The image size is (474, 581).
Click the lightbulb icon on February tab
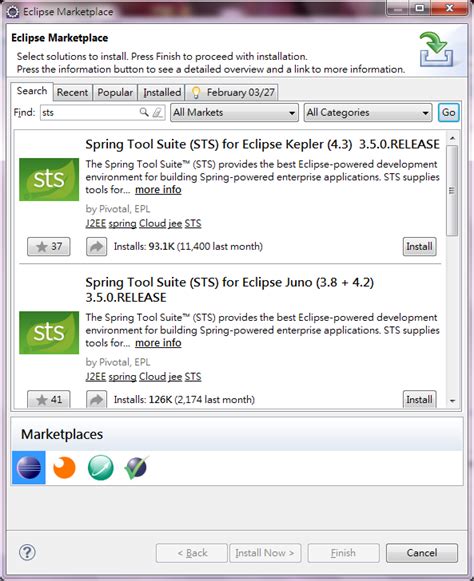(x=196, y=92)
